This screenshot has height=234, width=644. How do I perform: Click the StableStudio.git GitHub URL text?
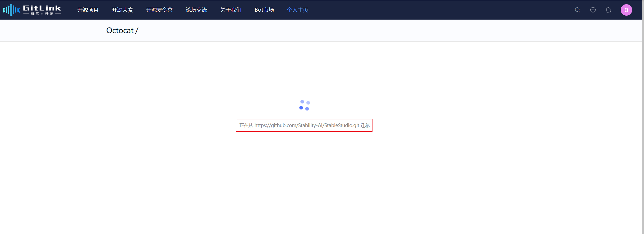[x=307, y=125]
